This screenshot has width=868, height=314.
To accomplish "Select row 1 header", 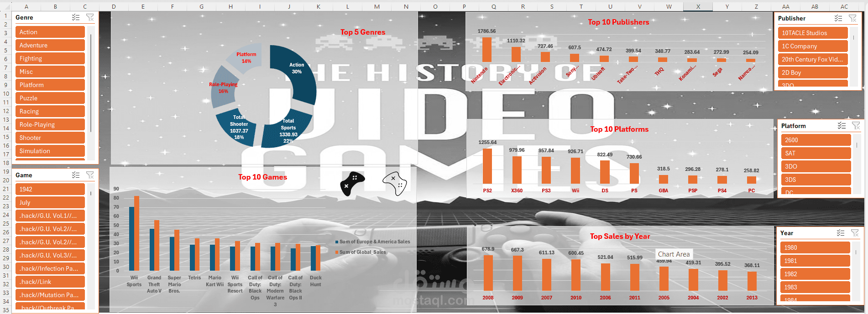I will pos(5,15).
